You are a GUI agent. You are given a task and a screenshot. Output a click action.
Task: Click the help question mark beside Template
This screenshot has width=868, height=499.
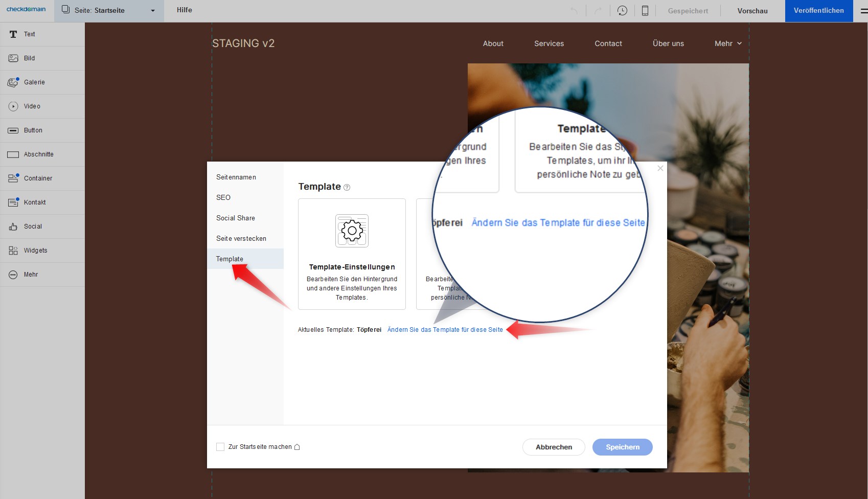(x=347, y=188)
